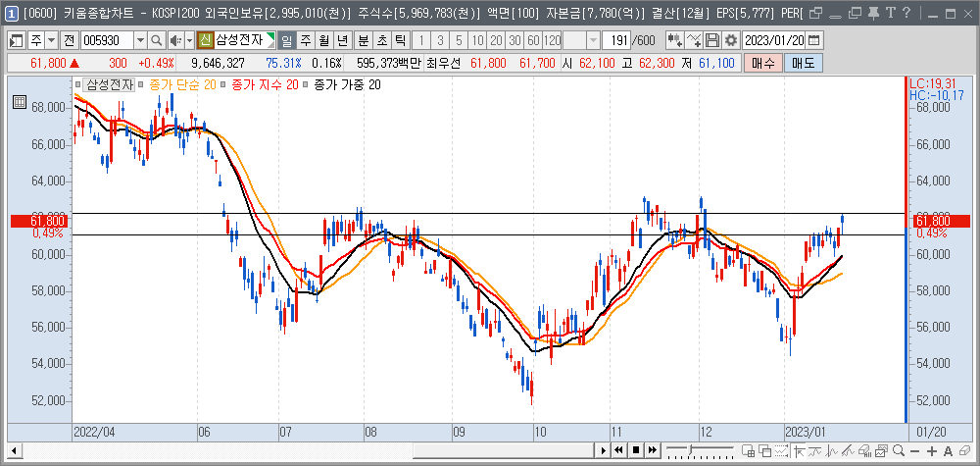Fast forward chart replay button
Image resolution: width=980 pixels, height=466 pixels.
[x=653, y=450]
